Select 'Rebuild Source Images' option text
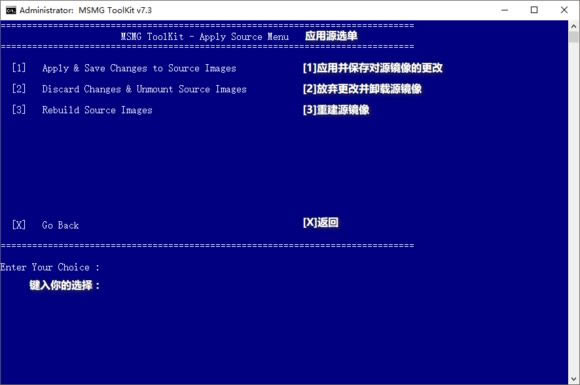This screenshot has height=385, width=580. (x=97, y=110)
